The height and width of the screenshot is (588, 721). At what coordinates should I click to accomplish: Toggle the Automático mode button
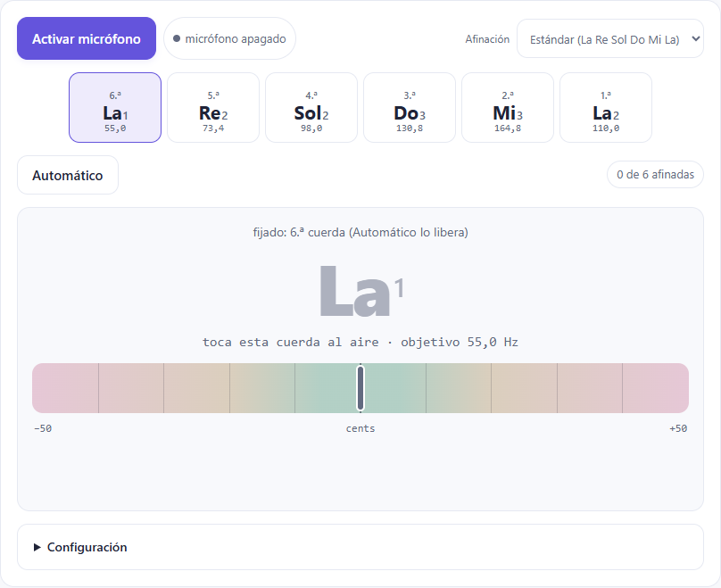click(x=68, y=175)
